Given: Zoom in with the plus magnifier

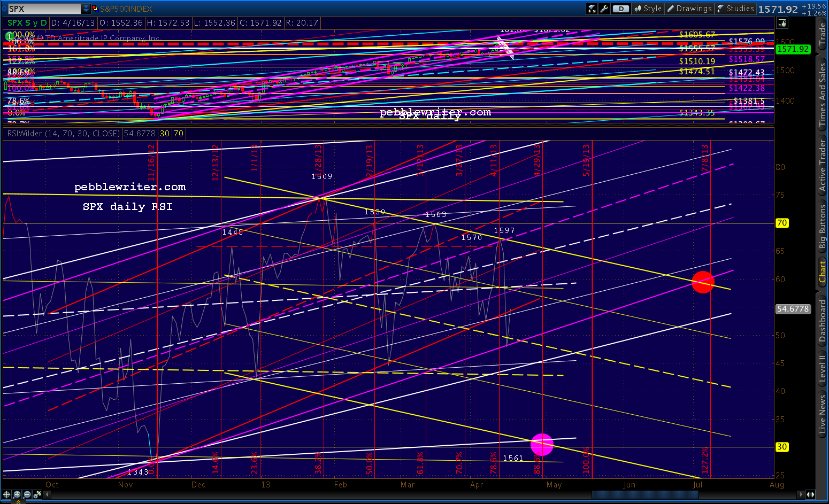Looking at the screenshot, I should pos(17,494).
